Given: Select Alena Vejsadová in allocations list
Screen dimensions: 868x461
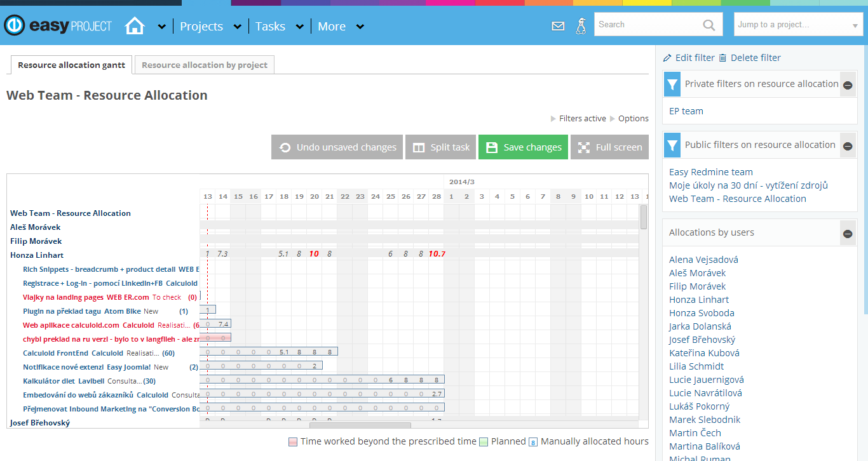Looking at the screenshot, I should 703,260.
